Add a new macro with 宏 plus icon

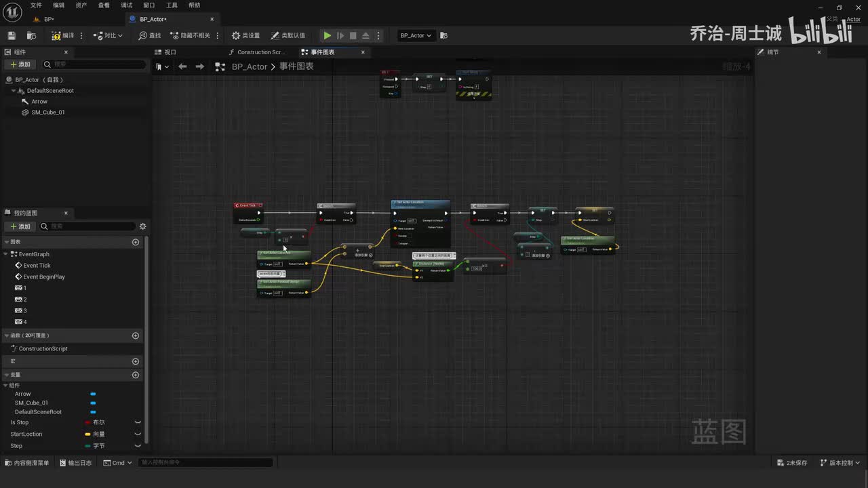coord(136,361)
